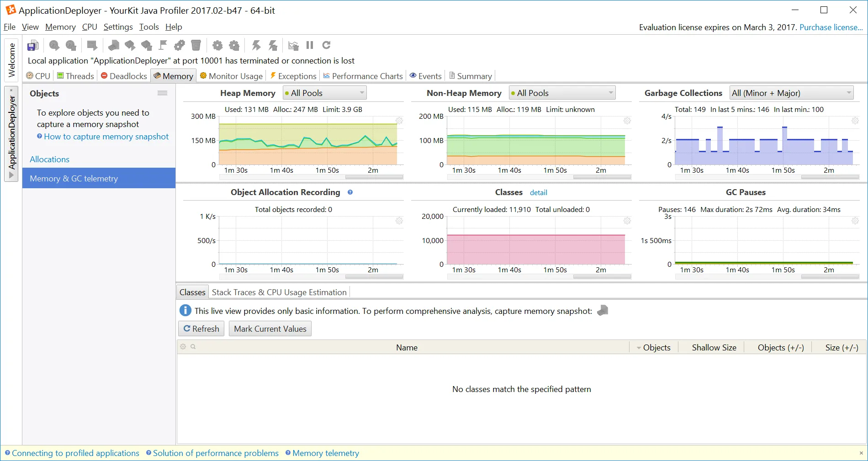
Task: Switch to the Deadlocks tab
Action: click(124, 76)
